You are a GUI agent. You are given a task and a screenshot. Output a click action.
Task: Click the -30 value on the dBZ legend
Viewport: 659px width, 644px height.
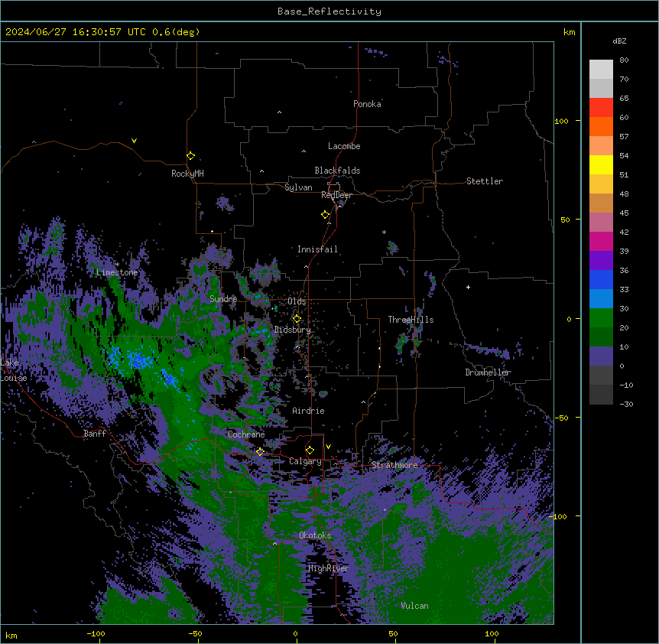[626, 404]
